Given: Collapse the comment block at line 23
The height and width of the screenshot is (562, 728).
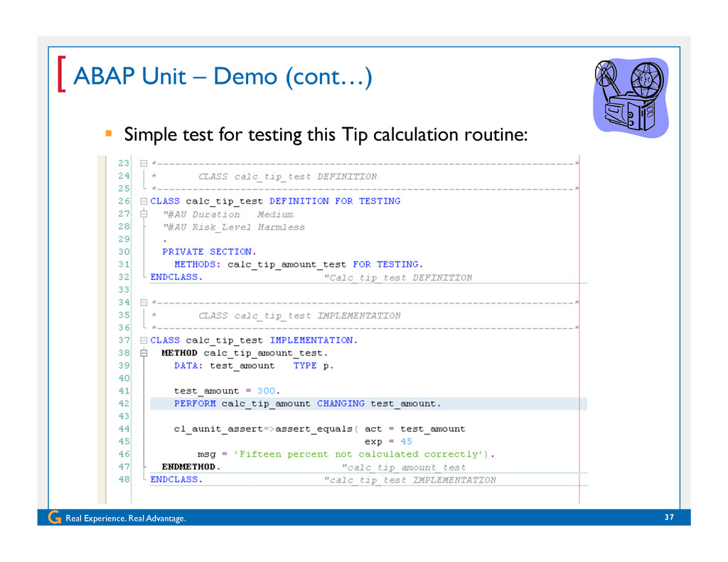Looking at the screenshot, I should tap(144, 163).
